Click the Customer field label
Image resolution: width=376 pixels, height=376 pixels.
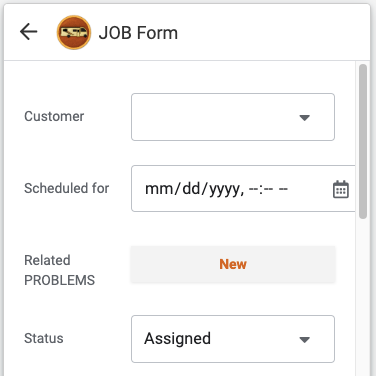click(54, 116)
